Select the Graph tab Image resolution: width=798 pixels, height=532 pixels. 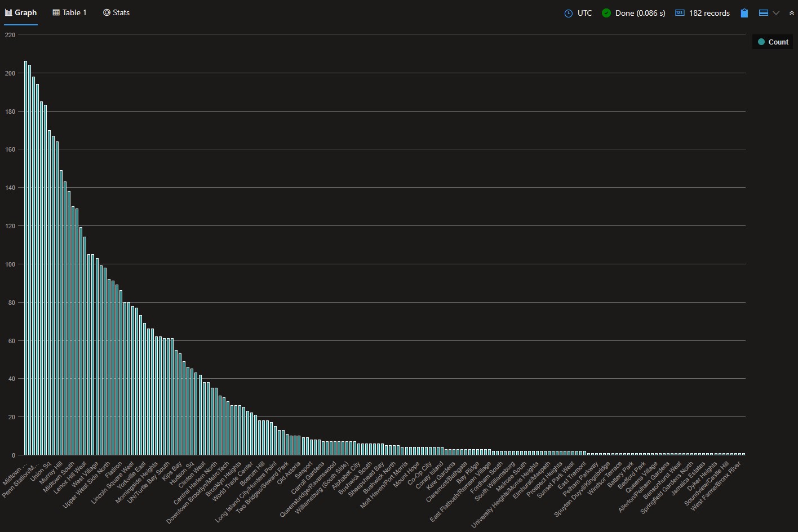(25, 12)
